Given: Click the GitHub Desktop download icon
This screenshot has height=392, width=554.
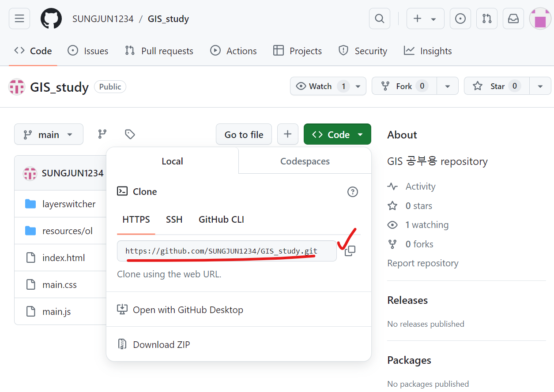Looking at the screenshot, I should (x=122, y=310).
